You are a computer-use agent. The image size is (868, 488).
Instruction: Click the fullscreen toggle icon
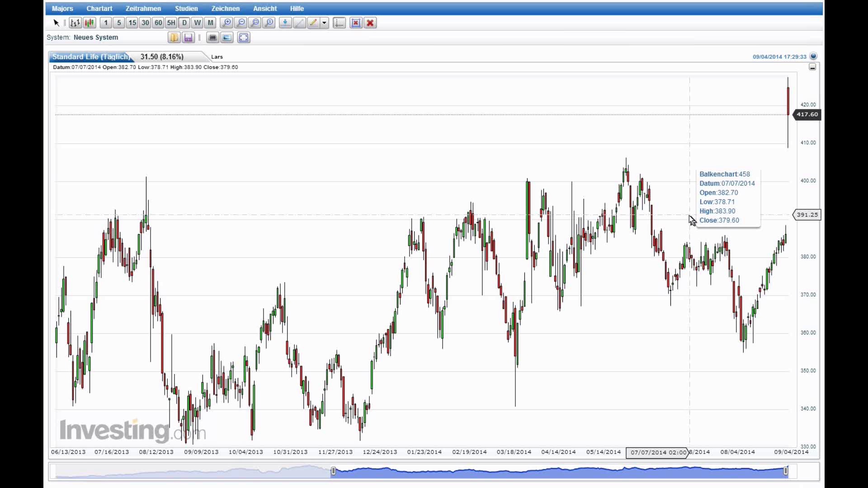244,38
